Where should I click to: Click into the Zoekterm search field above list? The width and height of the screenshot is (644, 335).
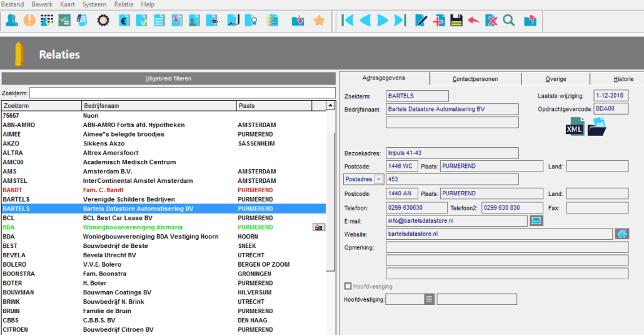pos(183,93)
